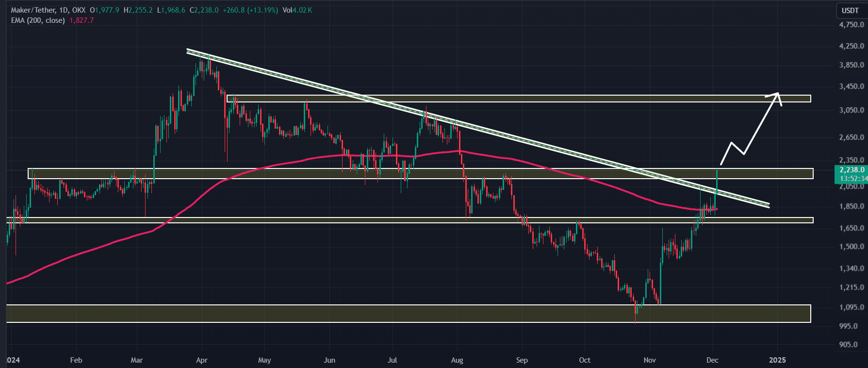Click the 3,850.0 price axis label
The image size is (868, 368).
pyautogui.click(x=852, y=65)
